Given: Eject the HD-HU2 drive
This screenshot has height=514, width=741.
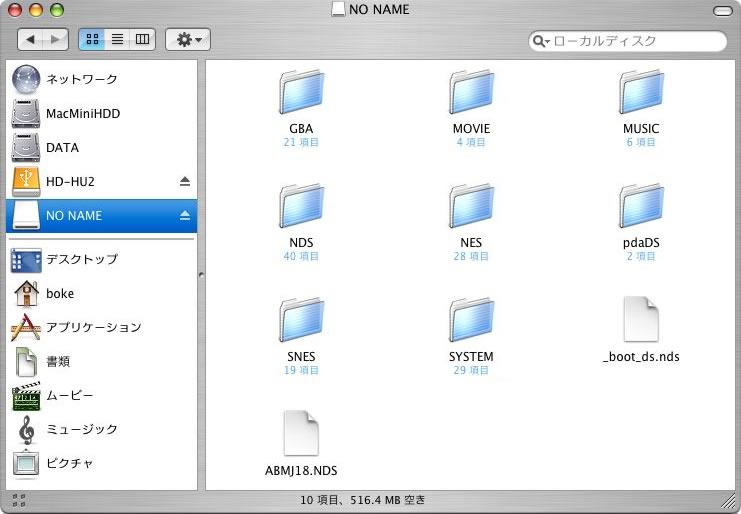Looking at the screenshot, I should point(185,181).
